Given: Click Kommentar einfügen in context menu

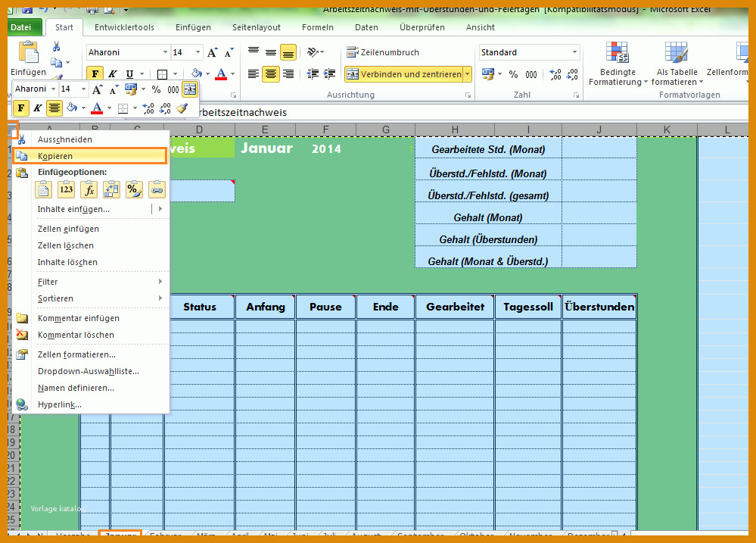Looking at the screenshot, I should tap(90, 318).
